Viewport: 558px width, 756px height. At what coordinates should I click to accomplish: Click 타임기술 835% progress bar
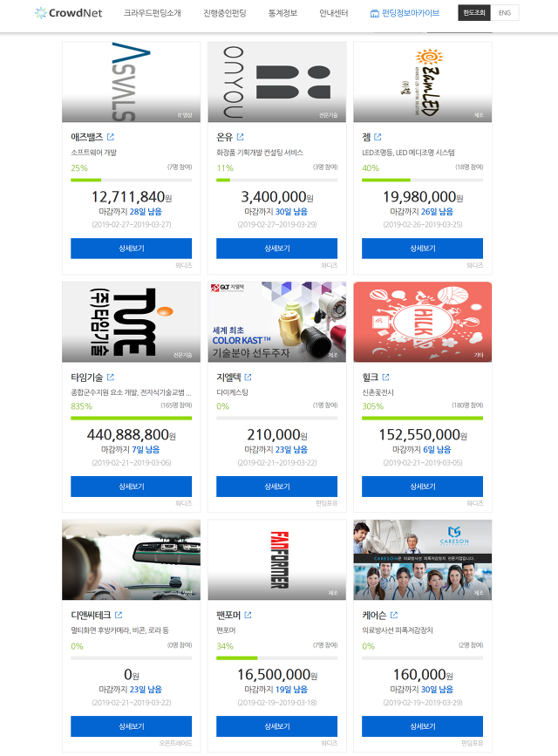click(x=131, y=418)
